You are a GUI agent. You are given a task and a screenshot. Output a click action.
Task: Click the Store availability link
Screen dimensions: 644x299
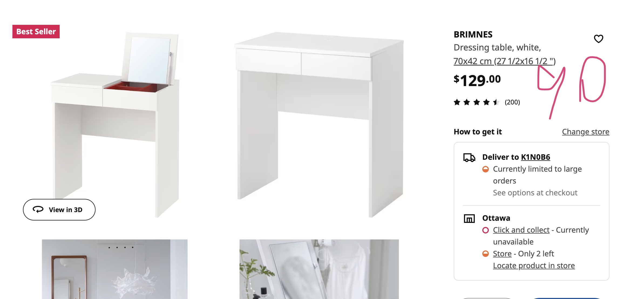(502, 254)
